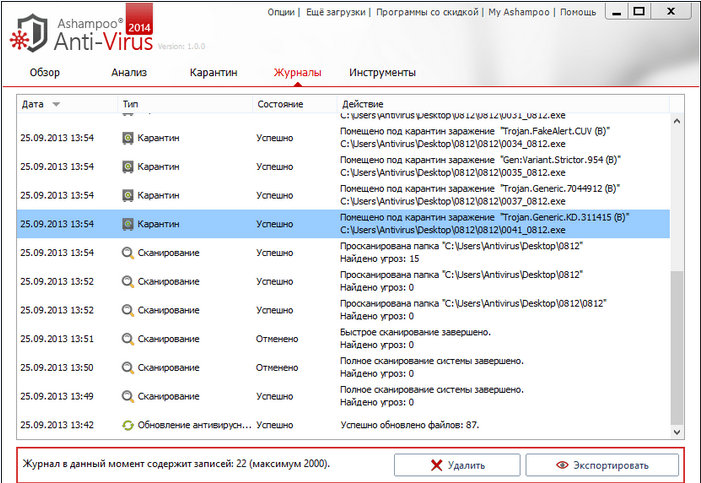The height and width of the screenshot is (483, 701).
Task: Click quarantine icon for Trojan.Generic.7044912 row
Action: (128, 195)
